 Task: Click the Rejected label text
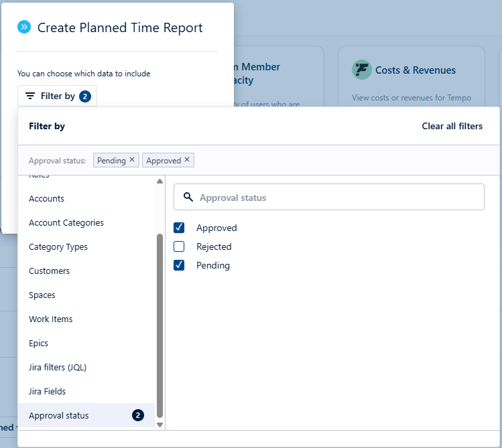214,246
